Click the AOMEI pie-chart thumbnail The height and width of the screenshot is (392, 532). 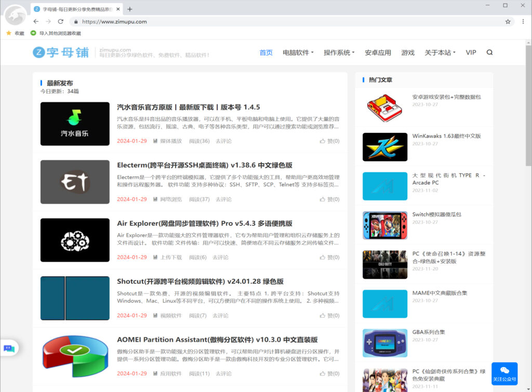[x=75, y=356]
